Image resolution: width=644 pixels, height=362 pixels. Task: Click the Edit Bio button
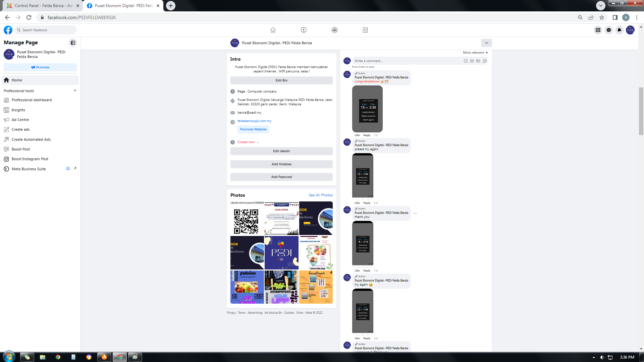coord(281,80)
